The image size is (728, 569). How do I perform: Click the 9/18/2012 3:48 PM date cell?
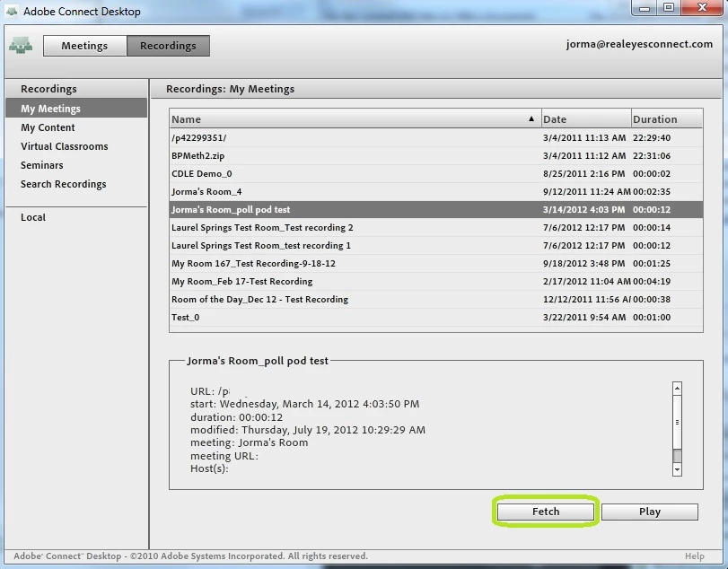[583, 264]
